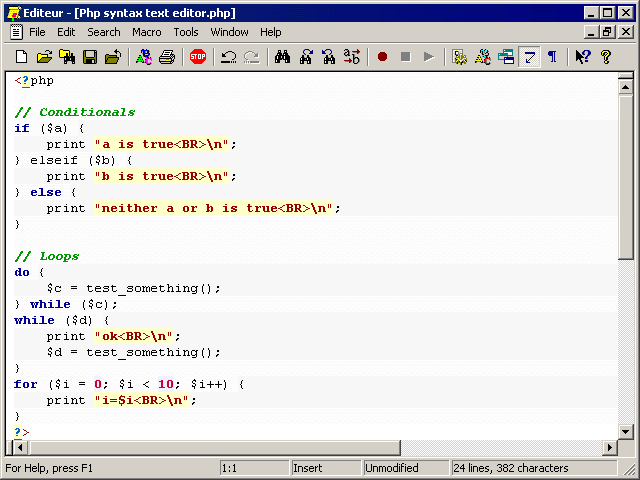Click the vertical scrollbar down arrow
The image size is (640, 480).
tap(625, 431)
